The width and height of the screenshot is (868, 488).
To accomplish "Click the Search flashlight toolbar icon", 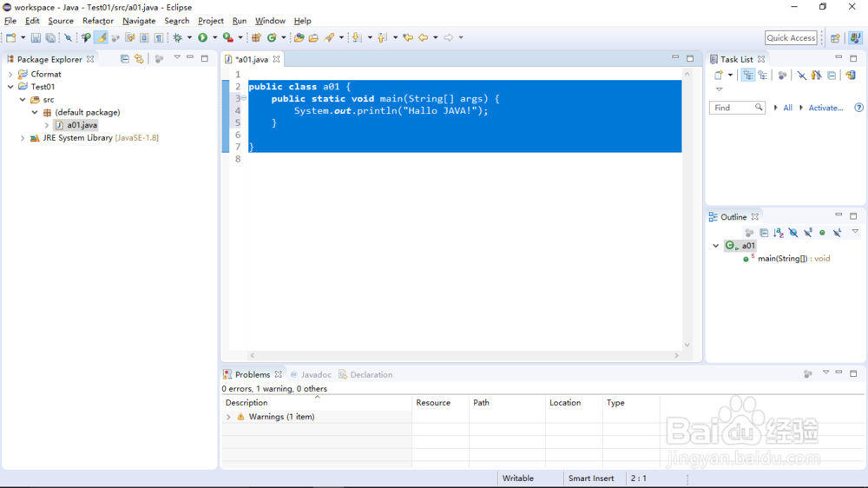I will (329, 37).
